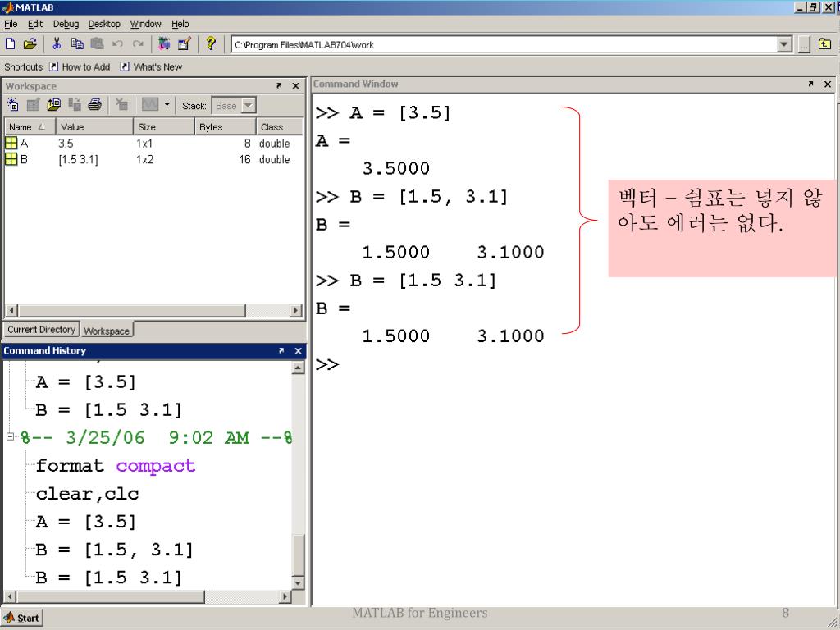Click the empty Command Window prompt line
Image resolution: width=840 pixels, height=630 pixels.
coord(573,365)
